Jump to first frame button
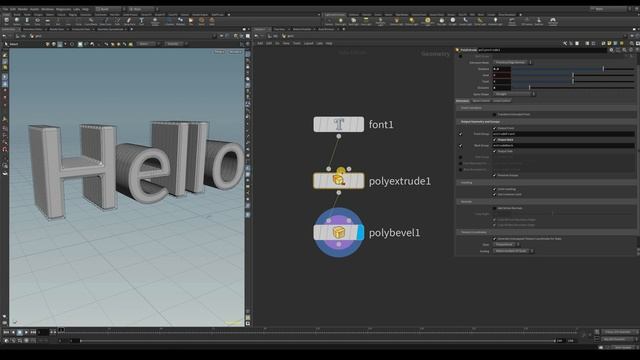This screenshot has height=360, width=640. click(6, 333)
